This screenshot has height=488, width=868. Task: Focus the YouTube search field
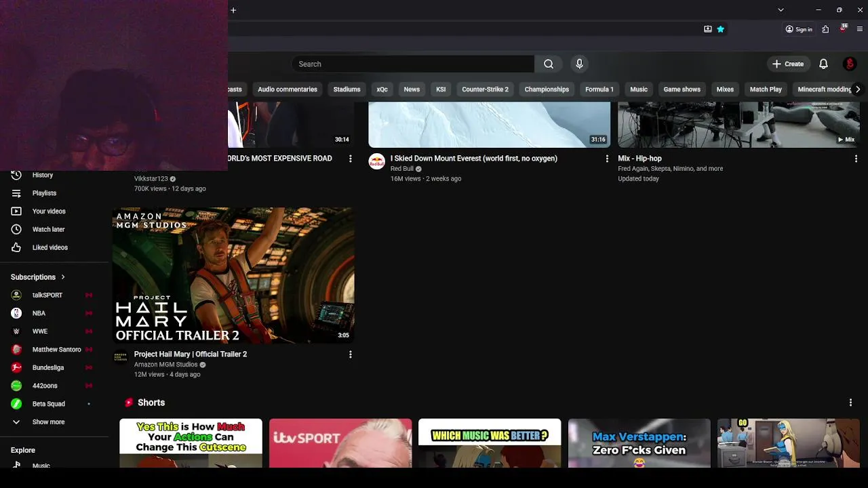(413, 64)
